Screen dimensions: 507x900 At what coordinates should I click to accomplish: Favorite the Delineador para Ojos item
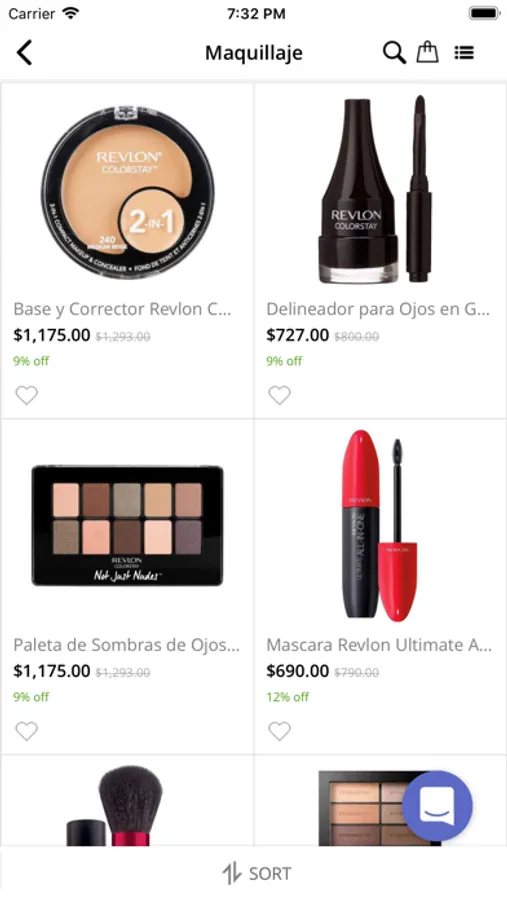pyautogui.click(x=280, y=395)
